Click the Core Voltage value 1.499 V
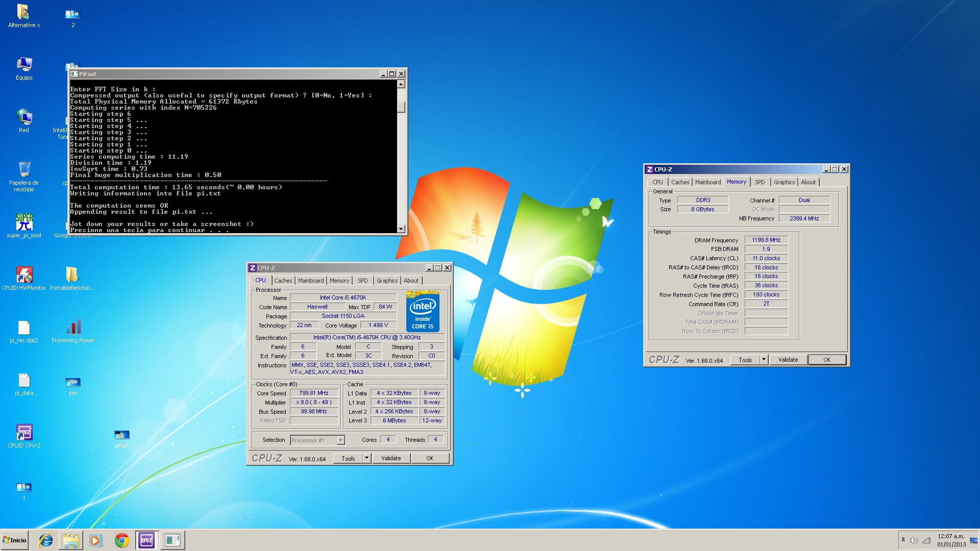The image size is (980, 551). pyautogui.click(x=378, y=325)
